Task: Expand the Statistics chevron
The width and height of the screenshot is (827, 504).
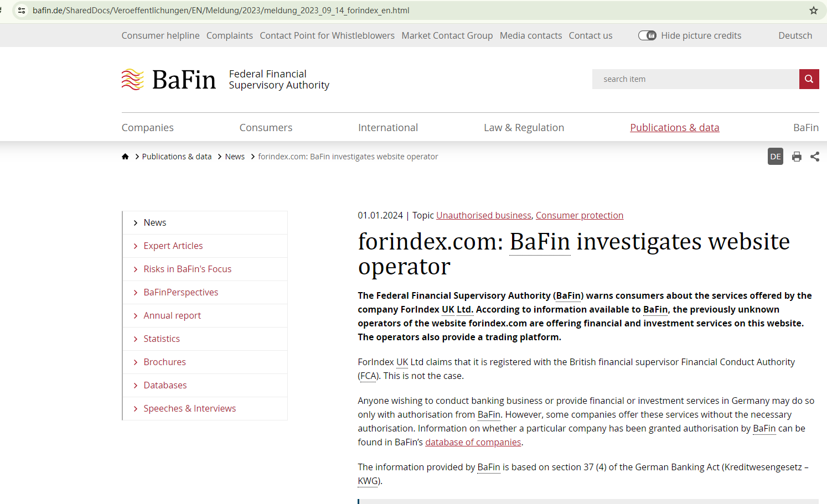Action: point(135,339)
